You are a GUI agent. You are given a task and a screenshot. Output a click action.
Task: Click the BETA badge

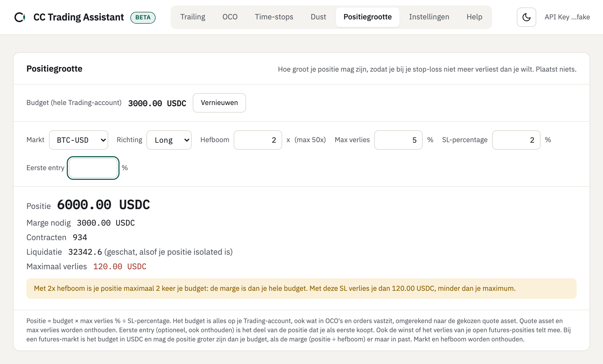[143, 17]
